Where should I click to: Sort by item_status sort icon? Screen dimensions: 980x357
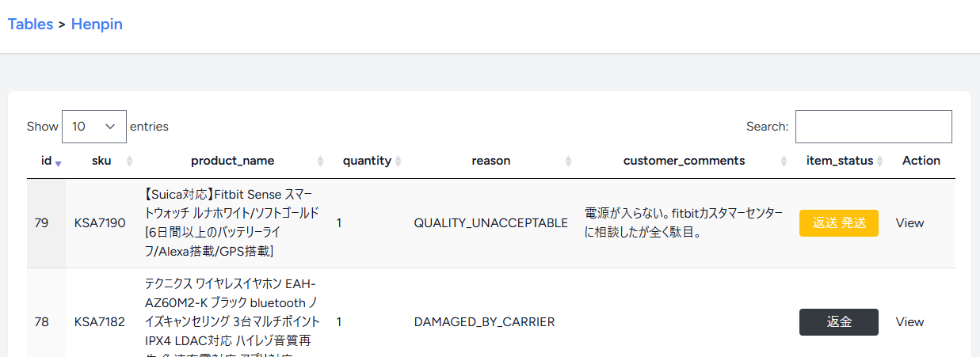point(880,161)
